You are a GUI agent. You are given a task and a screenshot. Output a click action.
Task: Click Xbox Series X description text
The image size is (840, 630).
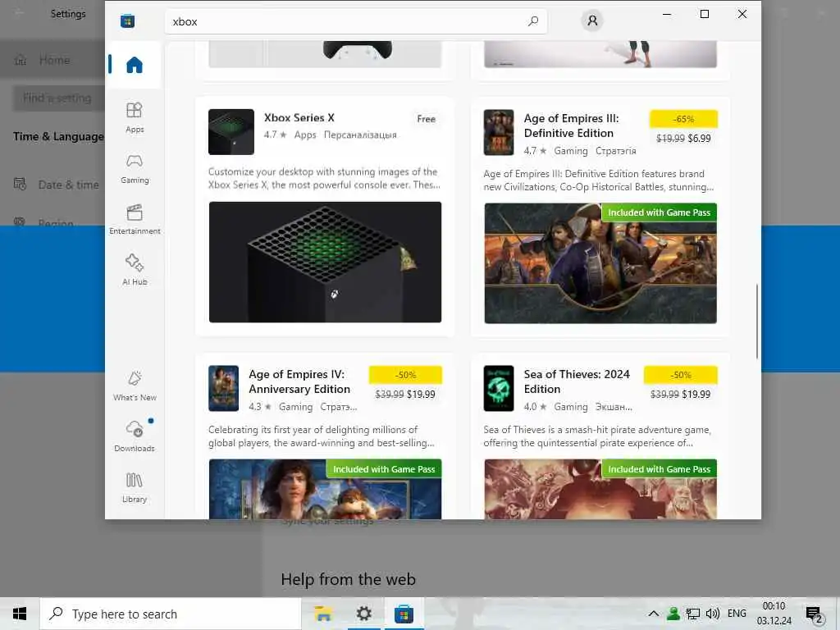pyautogui.click(x=324, y=178)
